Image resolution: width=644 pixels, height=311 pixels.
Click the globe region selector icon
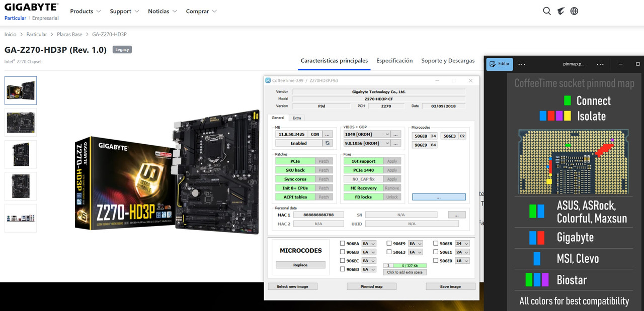[x=574, y=11]
